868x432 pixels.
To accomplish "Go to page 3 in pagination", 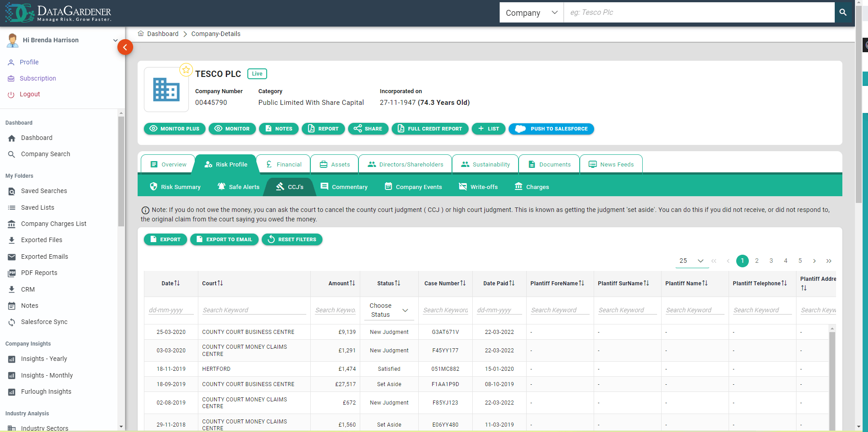I will tap(771, 261).
